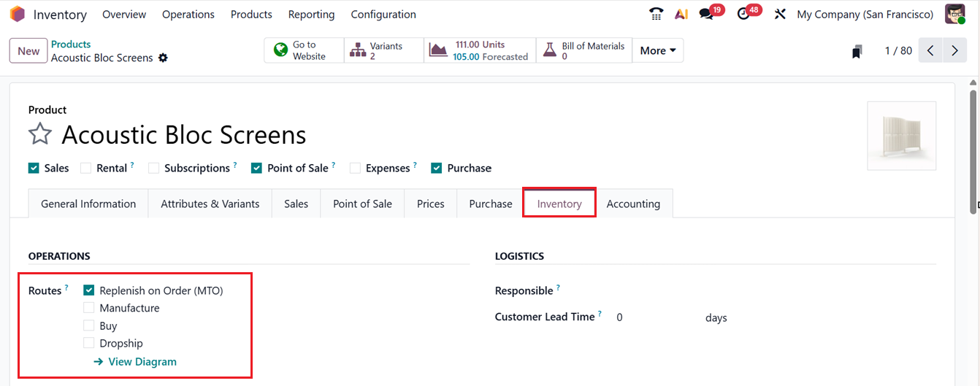This screenshot has height=386, width=980.
Task: Click the wrench and screwdriver tools icon
Action: click(780, 14)
